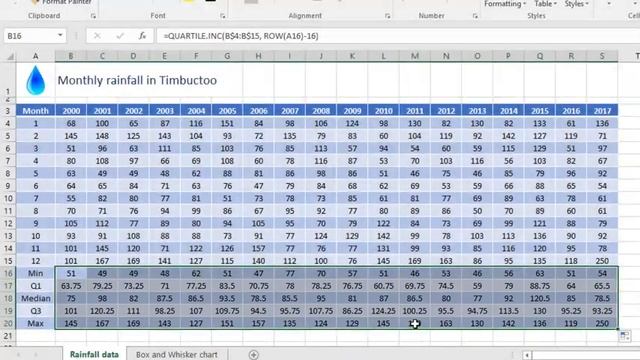Open Insert Function fx icon
This screenshot has height=360, width=640.
click(x=142, y=36)
